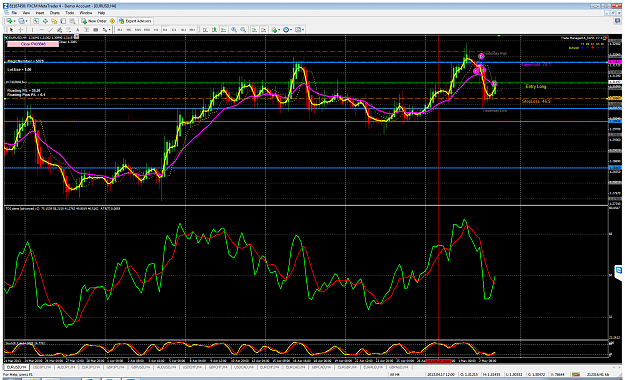Select the Cursor arrow tool

coord(12,30)
